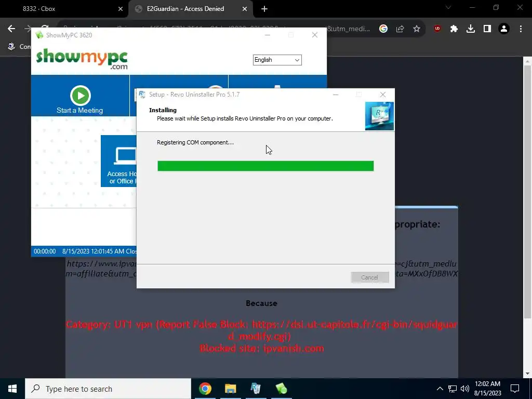Image resolution: width=532 pixels, height=399 pixels.
Task: Open the Extensions puzzle icon
Action: pos(454,29)
